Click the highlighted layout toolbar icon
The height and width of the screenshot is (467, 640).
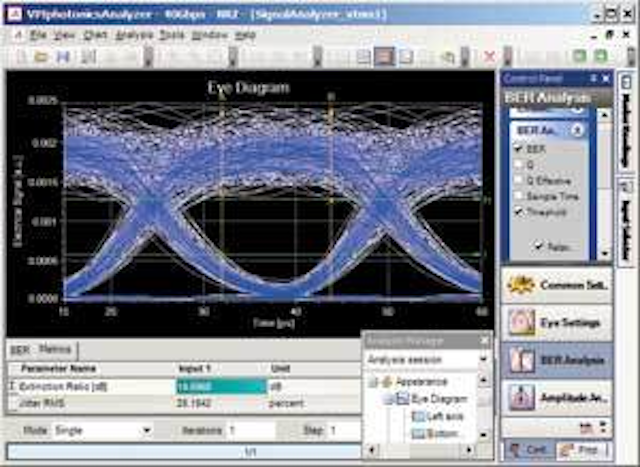384,56
